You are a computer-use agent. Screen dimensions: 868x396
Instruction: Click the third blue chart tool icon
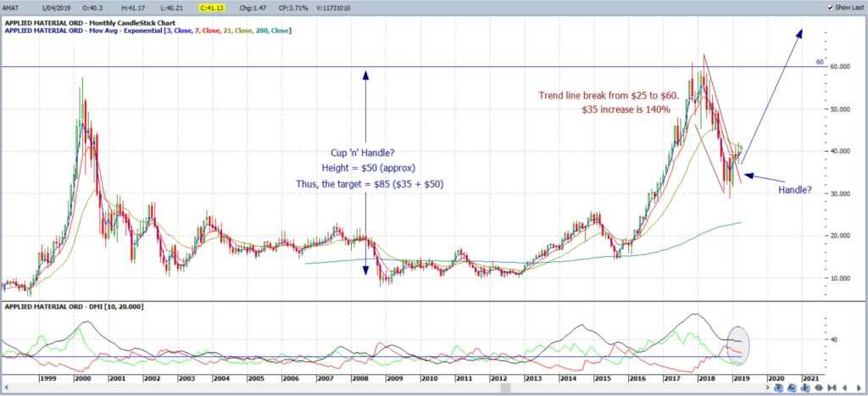(805, 388)
